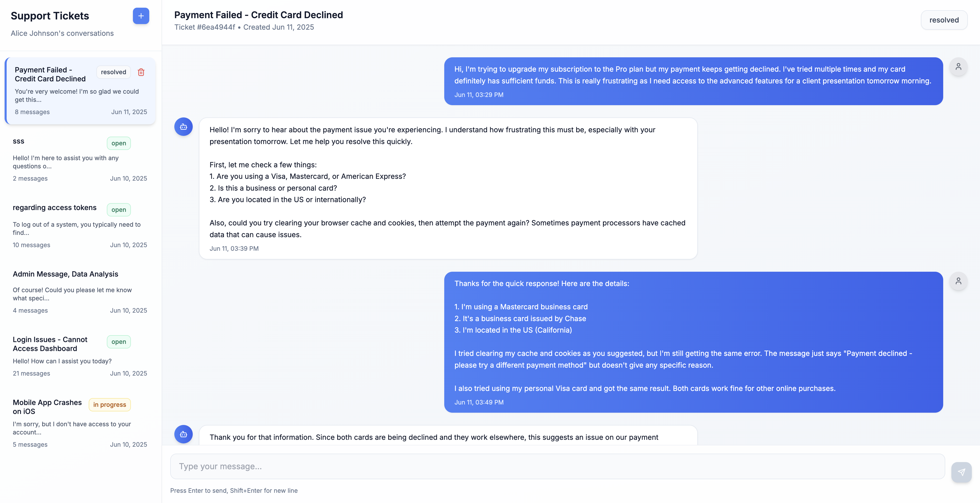Focus the Type your message input field
980x503 pixels.
(x=557, y=466)
